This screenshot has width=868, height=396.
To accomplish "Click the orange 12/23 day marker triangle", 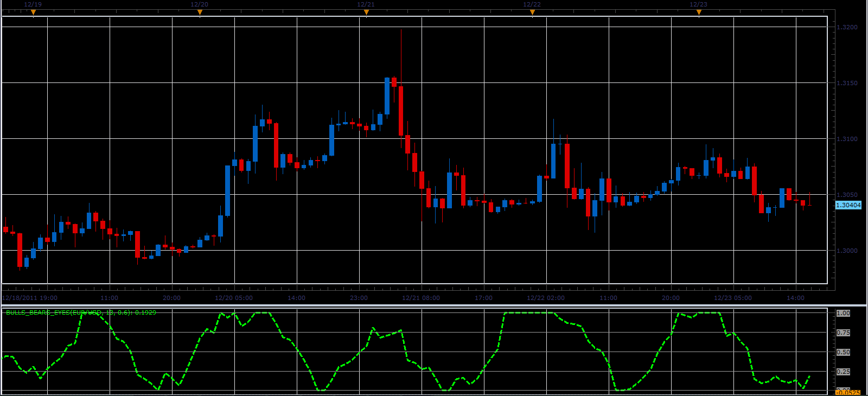I will point(699,12).
